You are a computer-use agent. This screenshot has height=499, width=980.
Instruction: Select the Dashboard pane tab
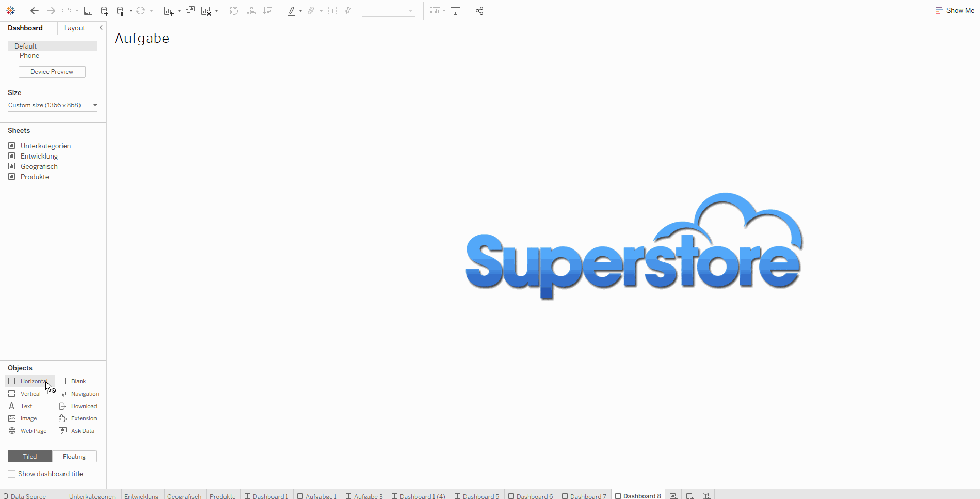[x=25, y=28]
